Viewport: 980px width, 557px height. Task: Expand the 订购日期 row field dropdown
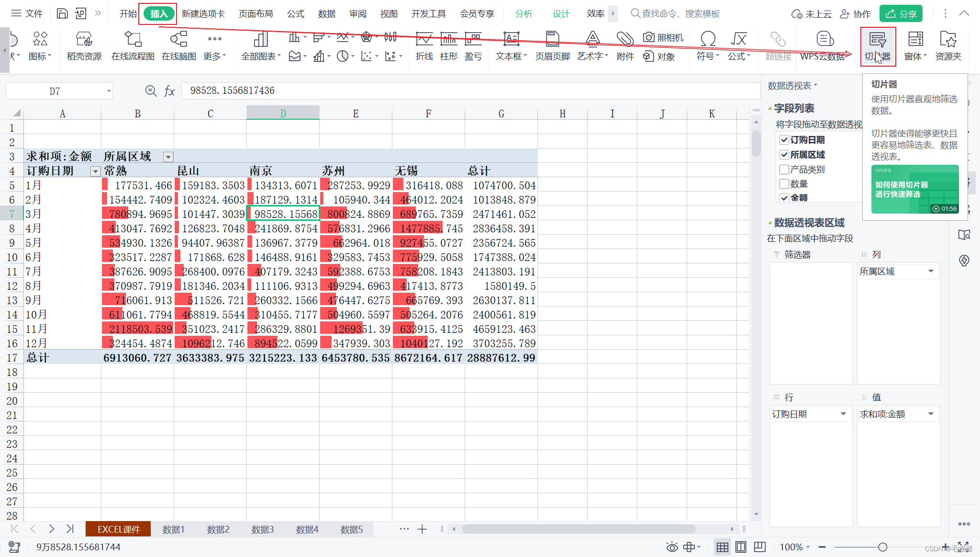click(x=843, y=414)
